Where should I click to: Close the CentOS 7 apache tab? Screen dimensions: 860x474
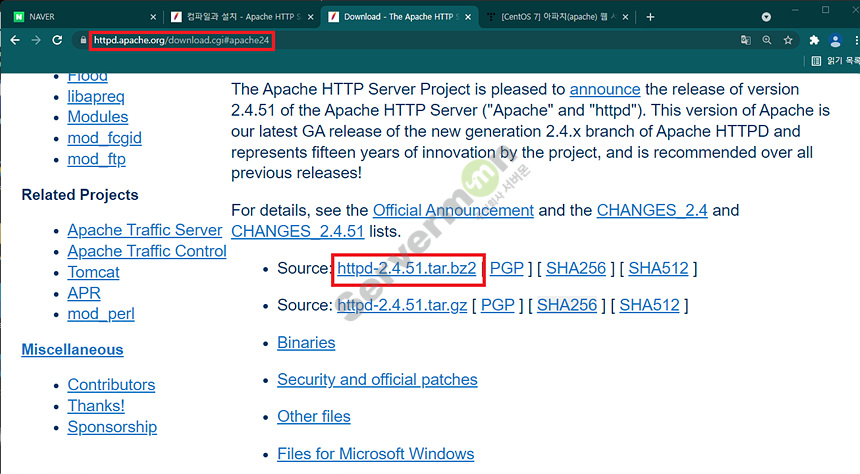click(625, 17)
